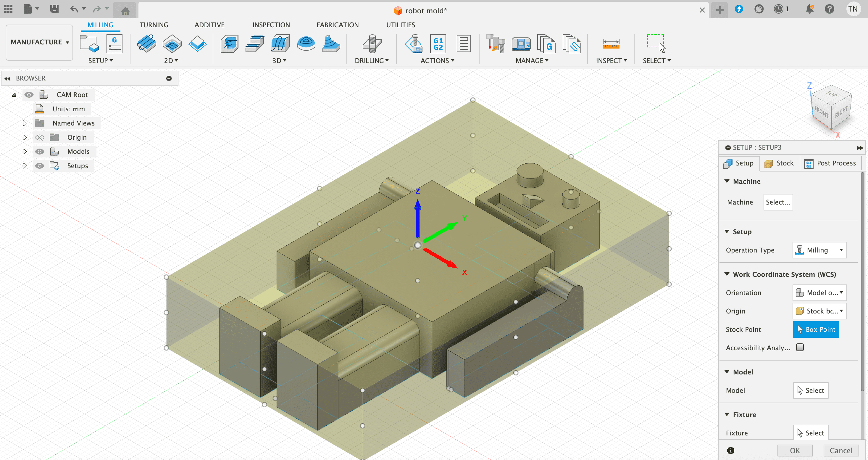
Task: Collapse the CAM Root node
Action: pos(14,95)
